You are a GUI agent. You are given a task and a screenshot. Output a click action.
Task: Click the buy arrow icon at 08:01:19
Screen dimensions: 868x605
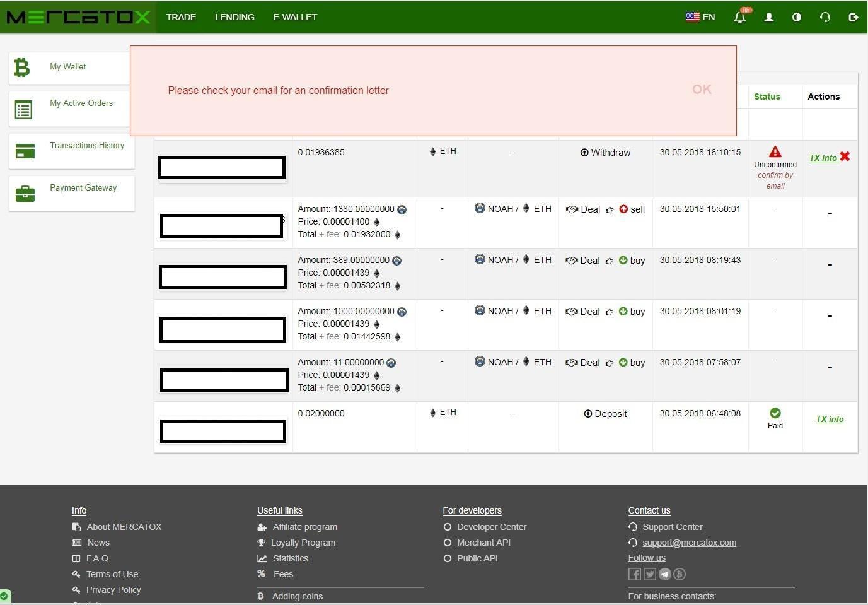[623, 311]
